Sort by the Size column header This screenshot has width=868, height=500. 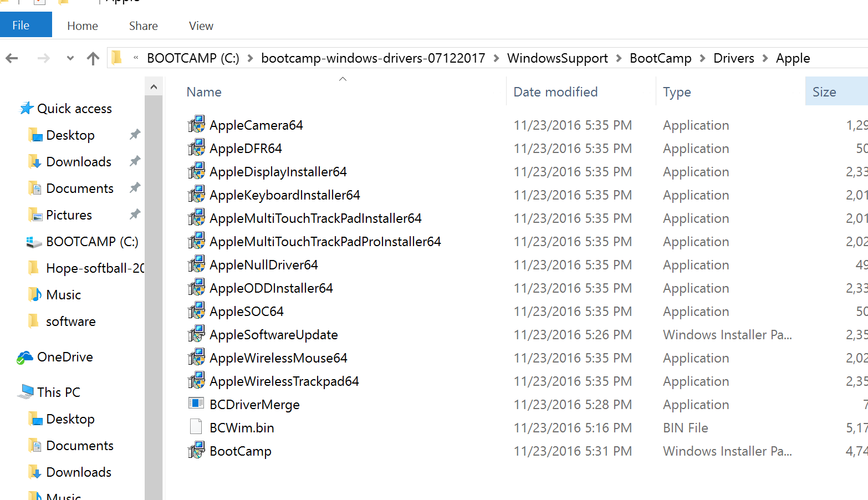[836, 91]
